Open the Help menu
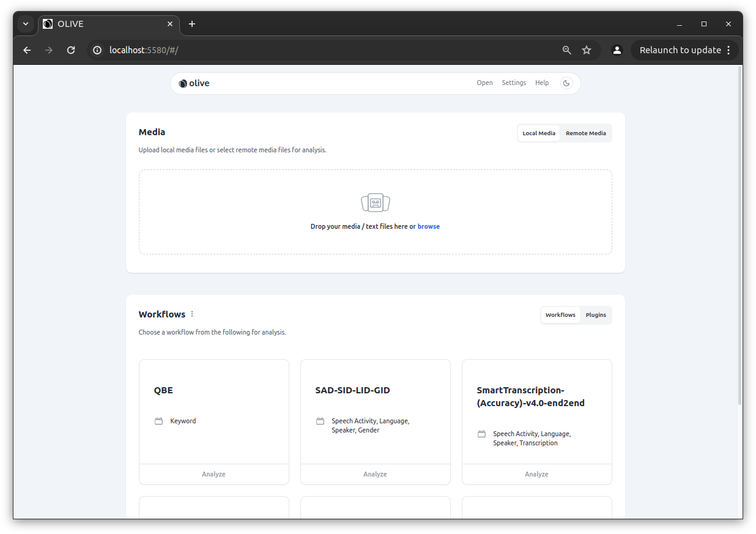The image size is (756, 534). pyautogui.click(x=542, y=83)
